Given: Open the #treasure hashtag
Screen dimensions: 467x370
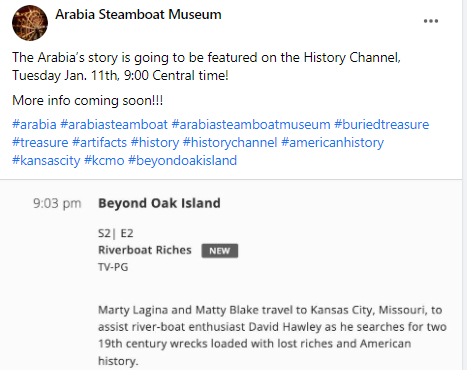Looking at the screenshot, I should [x=40, y=143].
